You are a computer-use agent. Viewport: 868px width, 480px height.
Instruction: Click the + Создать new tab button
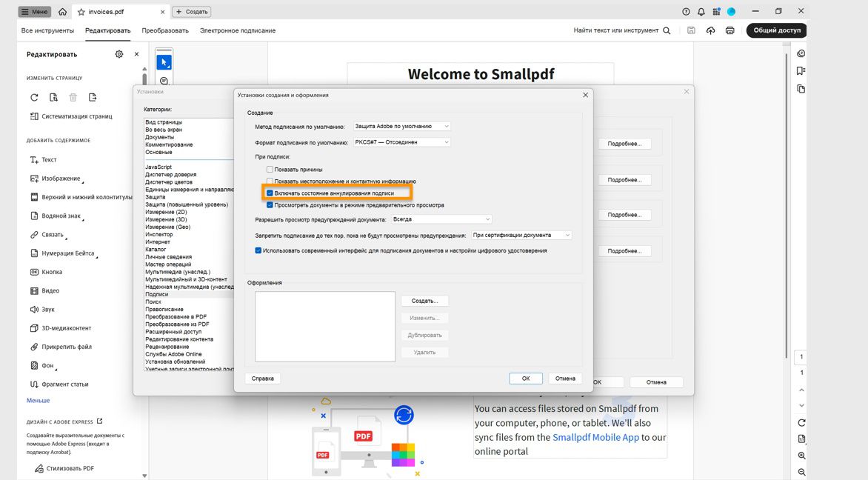(x=192, y=12)
